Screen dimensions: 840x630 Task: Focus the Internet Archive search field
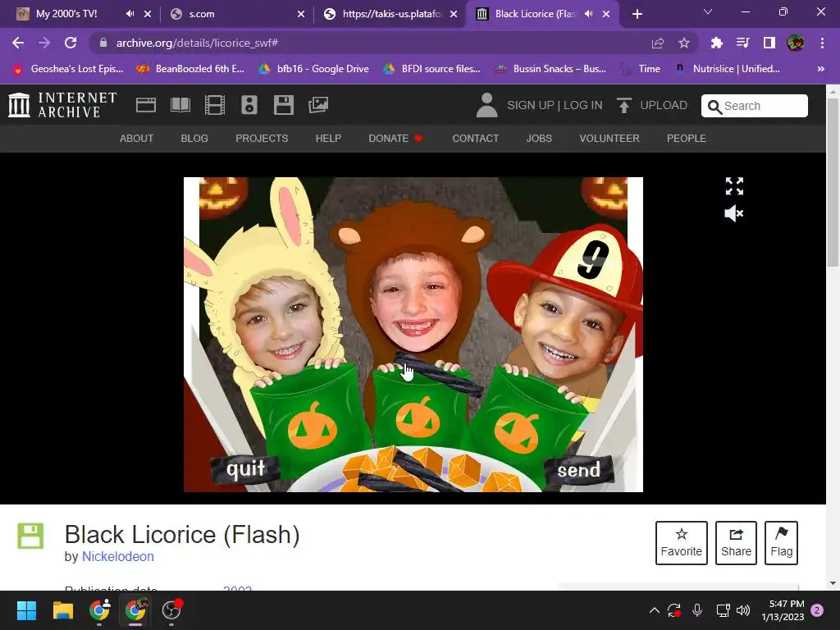[755, 106]
